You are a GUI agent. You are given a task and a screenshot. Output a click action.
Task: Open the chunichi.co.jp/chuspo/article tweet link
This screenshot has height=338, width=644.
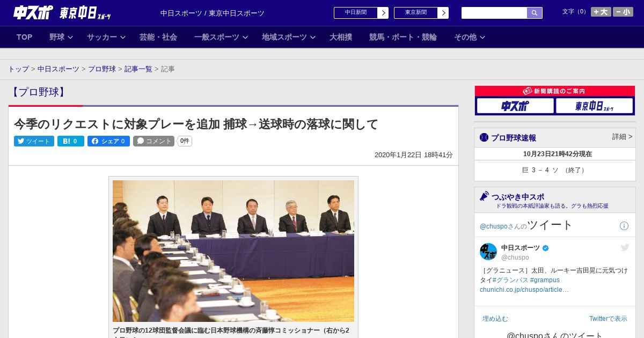click(x=524, y=290)
